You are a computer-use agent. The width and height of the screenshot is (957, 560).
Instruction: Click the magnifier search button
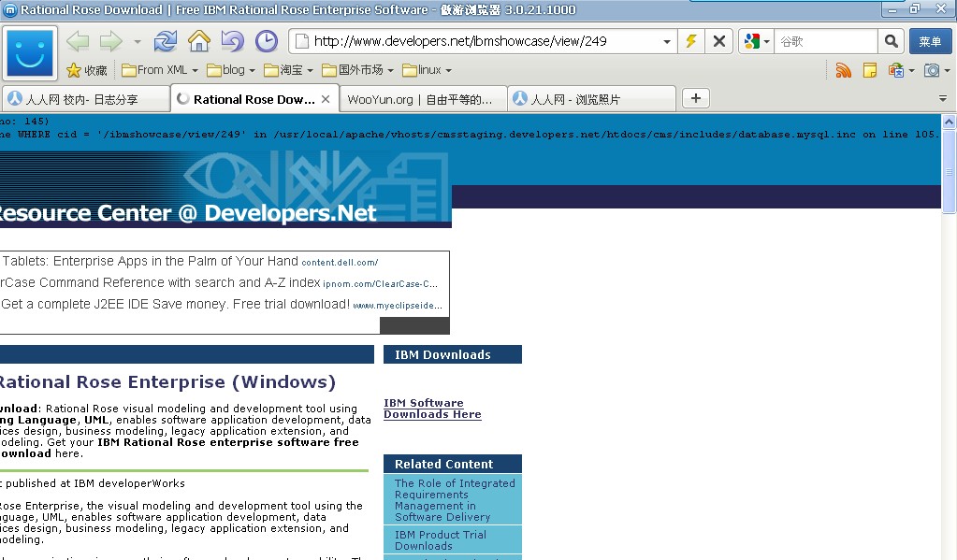tap(892, 41)
